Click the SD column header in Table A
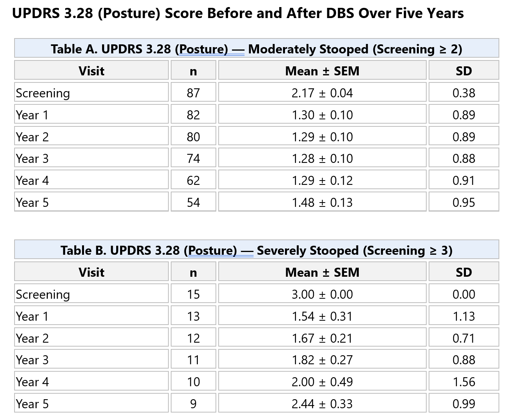Image resolution: width=515 pixels, height=420 pixels. 464,71
